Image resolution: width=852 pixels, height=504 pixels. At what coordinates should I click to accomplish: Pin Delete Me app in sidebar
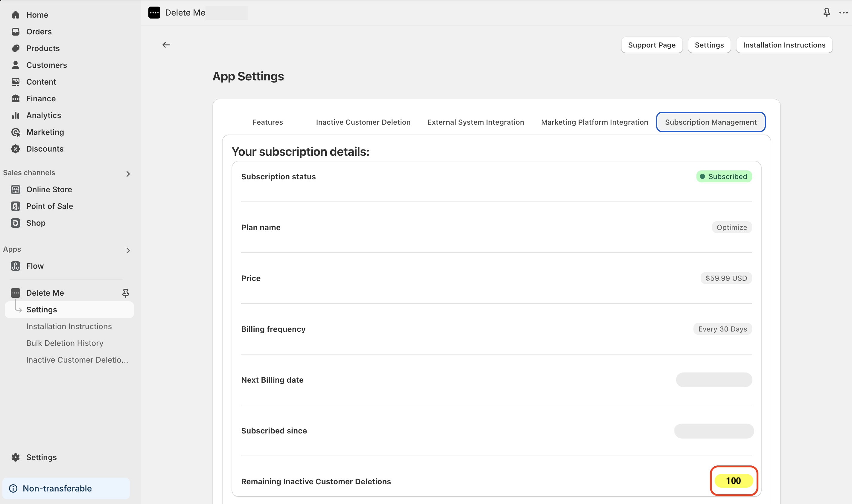point(125,293)
